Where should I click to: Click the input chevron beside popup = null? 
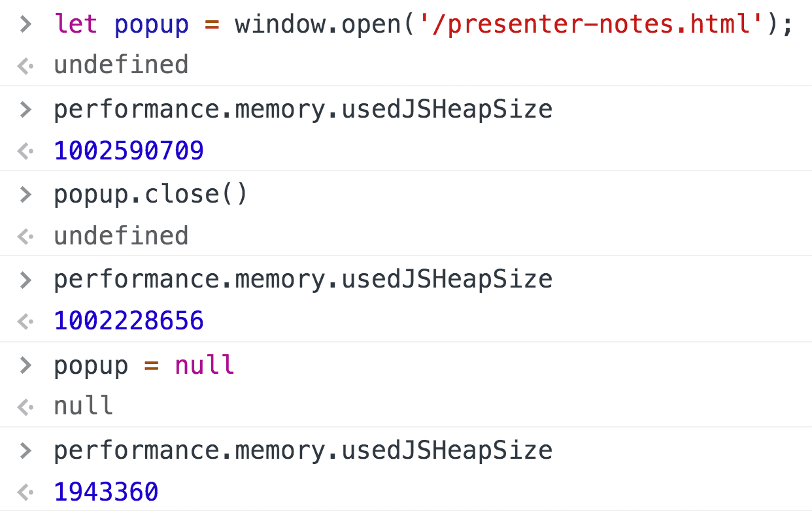click(x=25, y=365)
